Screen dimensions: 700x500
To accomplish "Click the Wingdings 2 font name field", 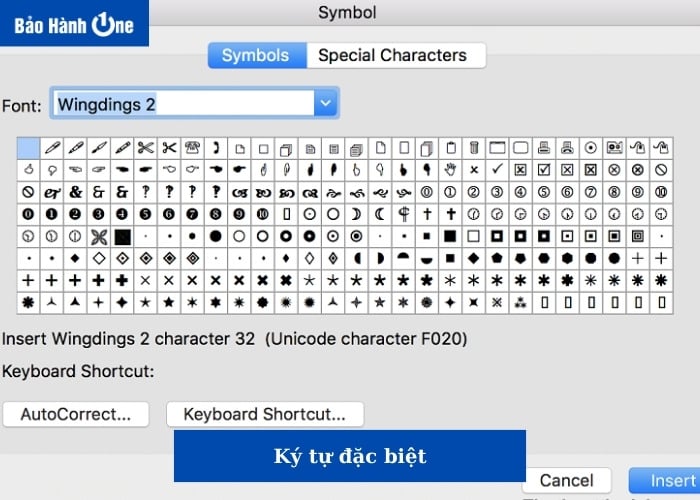I will [x=180, y=103].
